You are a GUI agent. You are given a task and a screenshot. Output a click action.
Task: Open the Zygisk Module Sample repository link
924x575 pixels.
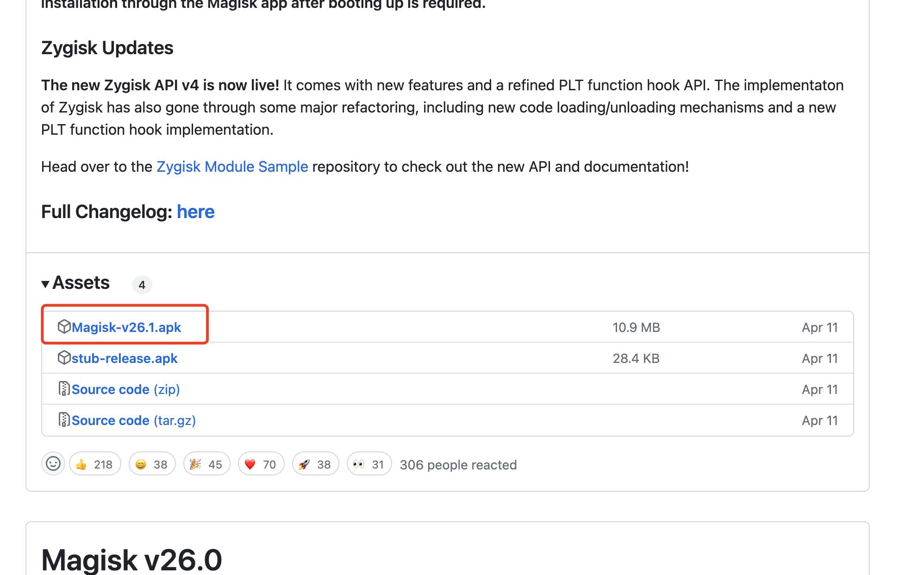click(232, 167)
